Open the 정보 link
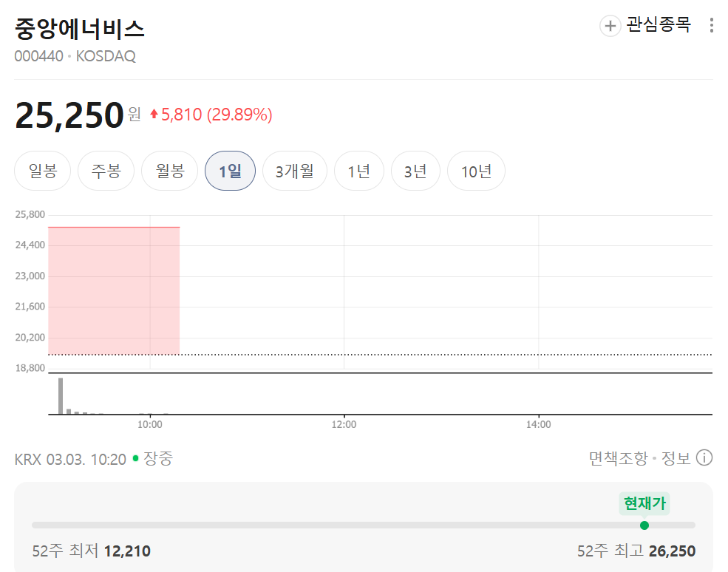728x572 pixels. pyautogui.click(x=676, y=458)
